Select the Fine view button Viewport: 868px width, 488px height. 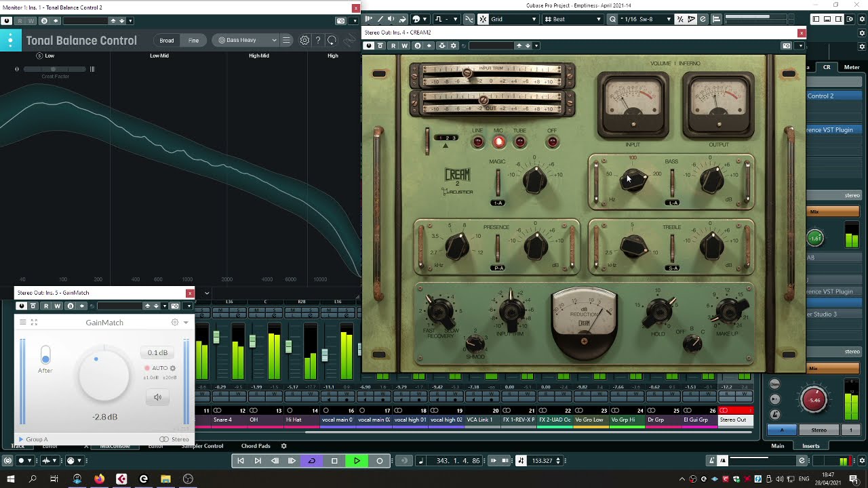pos(193,41)
